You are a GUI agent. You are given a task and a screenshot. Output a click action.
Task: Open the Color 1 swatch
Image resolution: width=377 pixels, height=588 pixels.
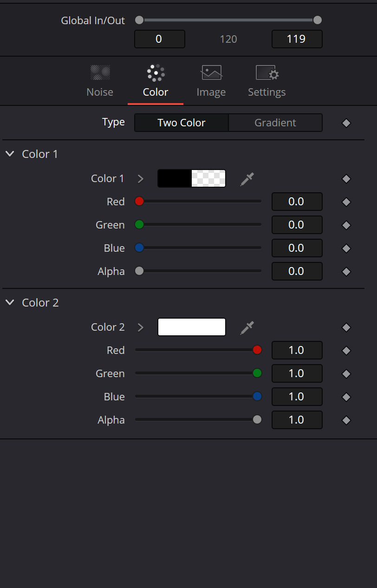pyautogui.click(x=192, y=178)
